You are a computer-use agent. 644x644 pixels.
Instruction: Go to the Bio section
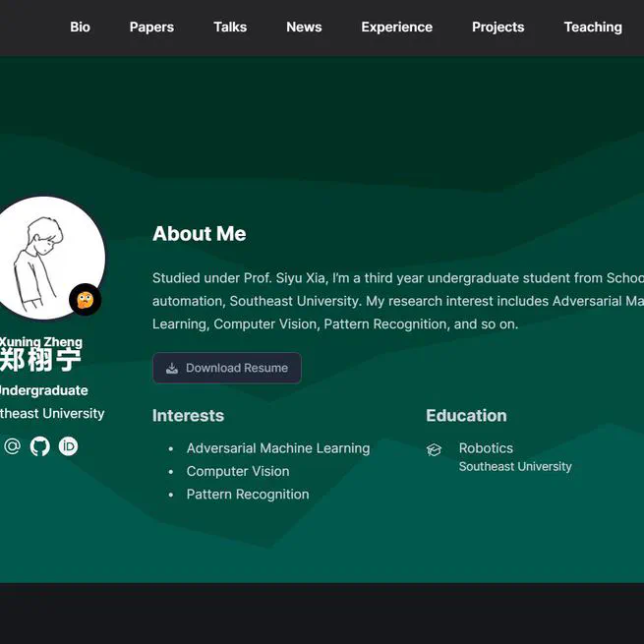(80, 28)
